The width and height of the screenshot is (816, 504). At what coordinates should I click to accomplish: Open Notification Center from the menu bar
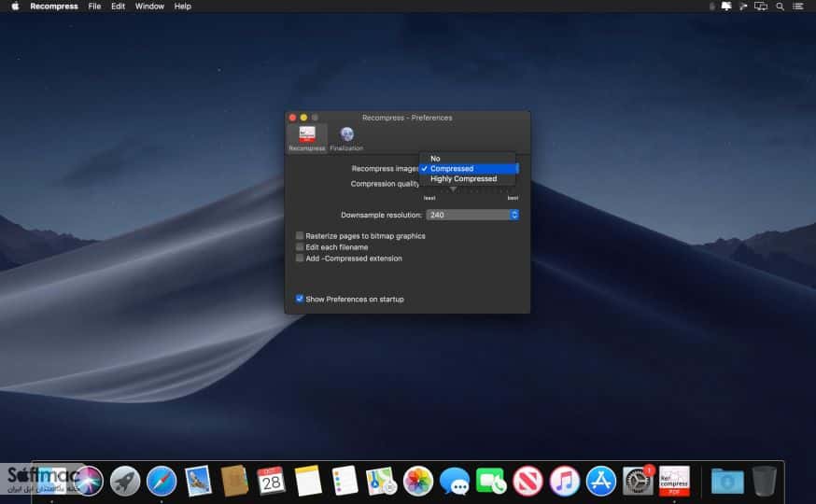pyautogui.click(x=797, y=7)
